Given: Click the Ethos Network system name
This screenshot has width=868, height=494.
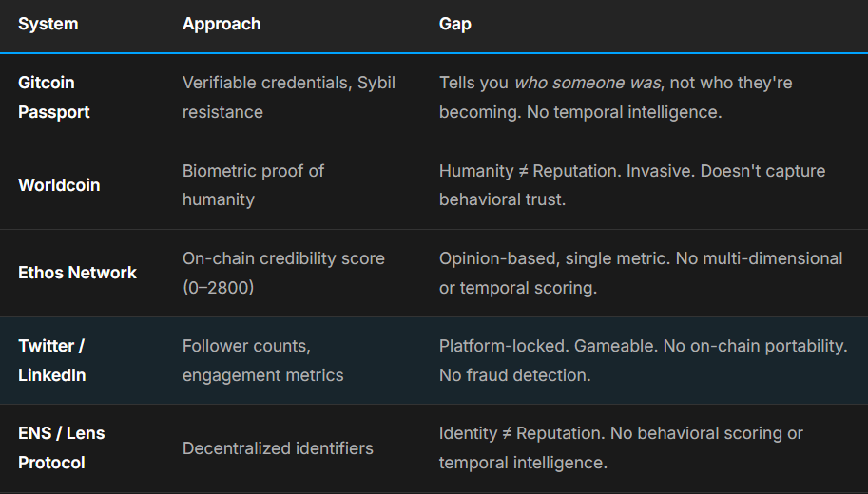Looking at the screenshot, I should [77, 273].
